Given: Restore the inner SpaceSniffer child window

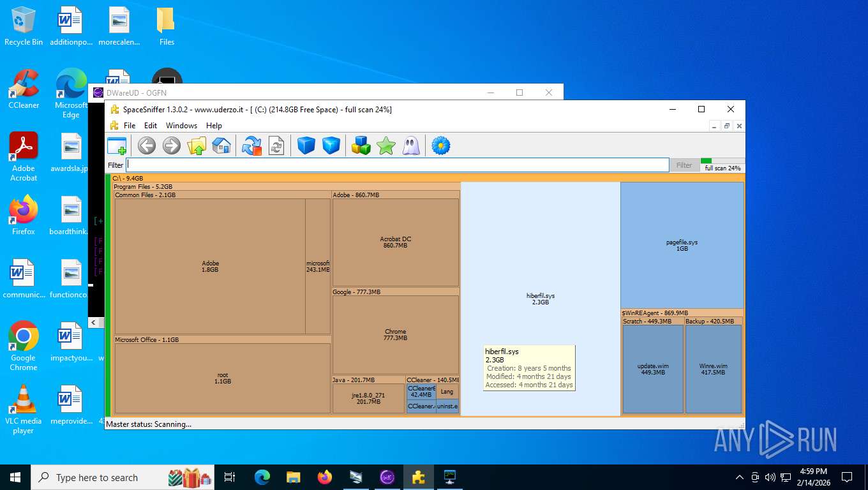Looking at the screenshot, I should point(727,126).
